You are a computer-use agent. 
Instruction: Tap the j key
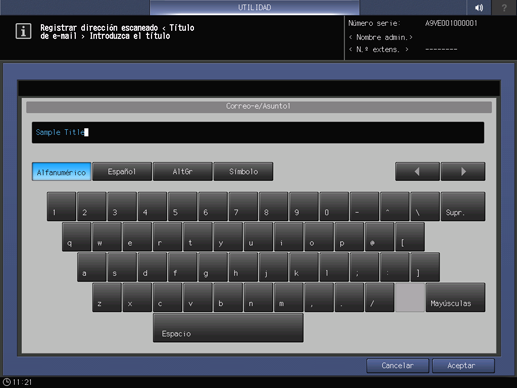click(274, 267)
